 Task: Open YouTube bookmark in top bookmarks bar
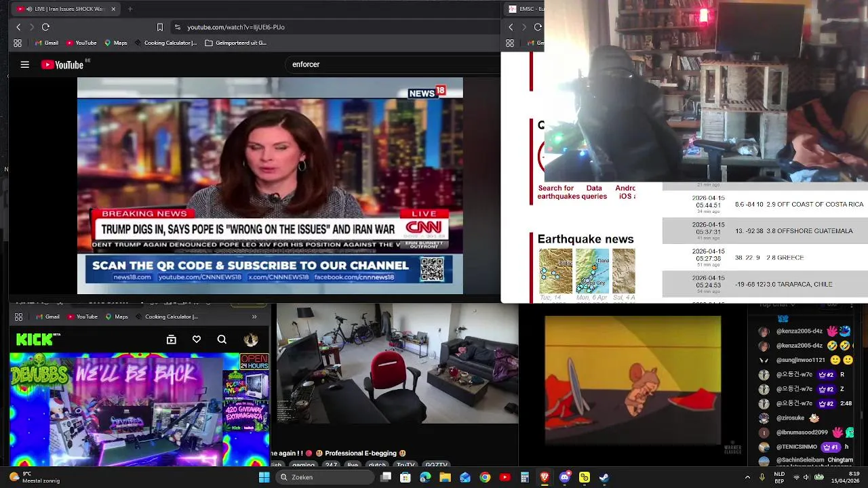(x=81, y=43)
